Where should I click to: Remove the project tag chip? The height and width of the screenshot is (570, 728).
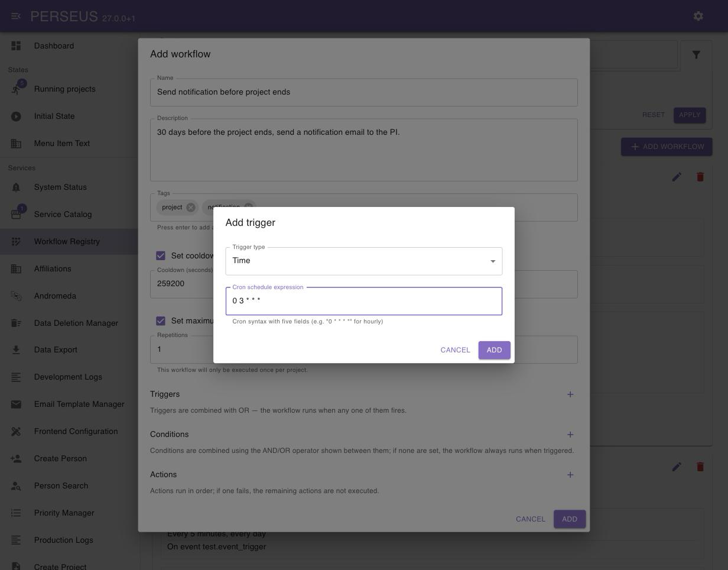(190, 208)
